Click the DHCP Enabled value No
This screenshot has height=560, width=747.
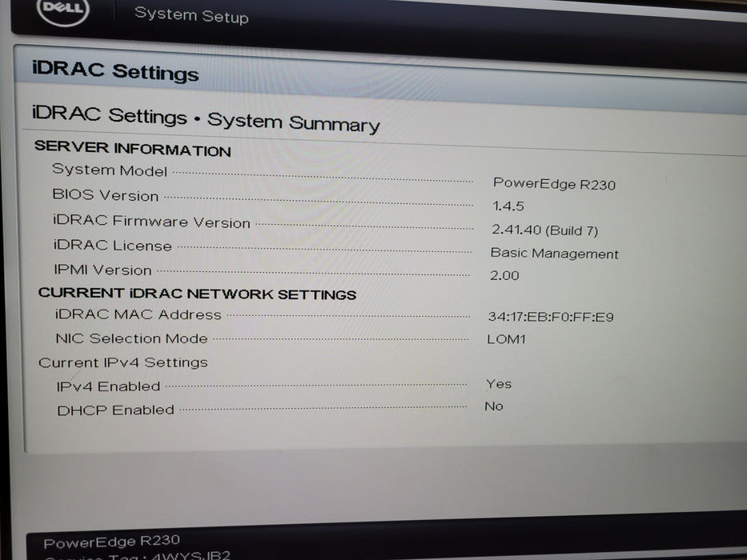click(494, 406)
